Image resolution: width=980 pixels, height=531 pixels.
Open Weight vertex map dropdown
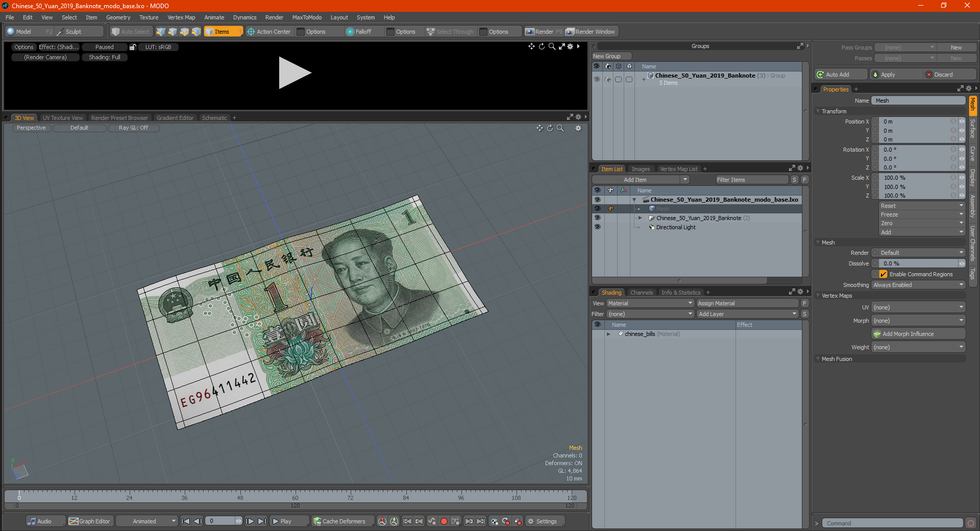918,347
